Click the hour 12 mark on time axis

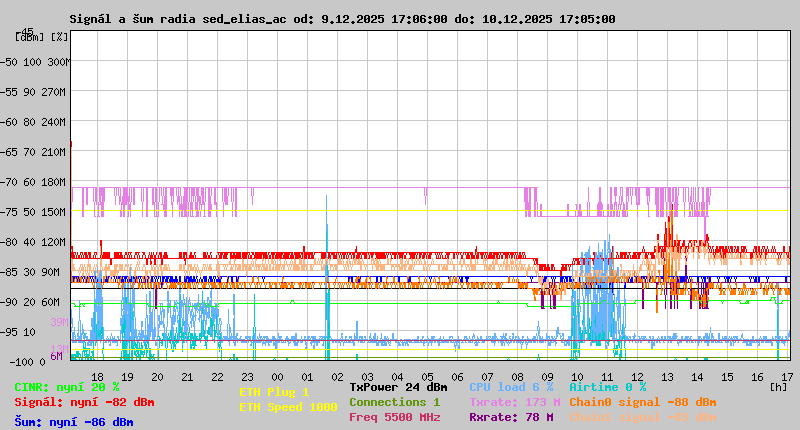[x=637, y=376]
